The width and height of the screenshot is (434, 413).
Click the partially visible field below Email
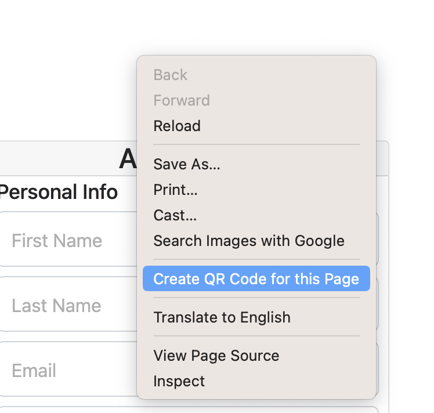click(68, 410)
